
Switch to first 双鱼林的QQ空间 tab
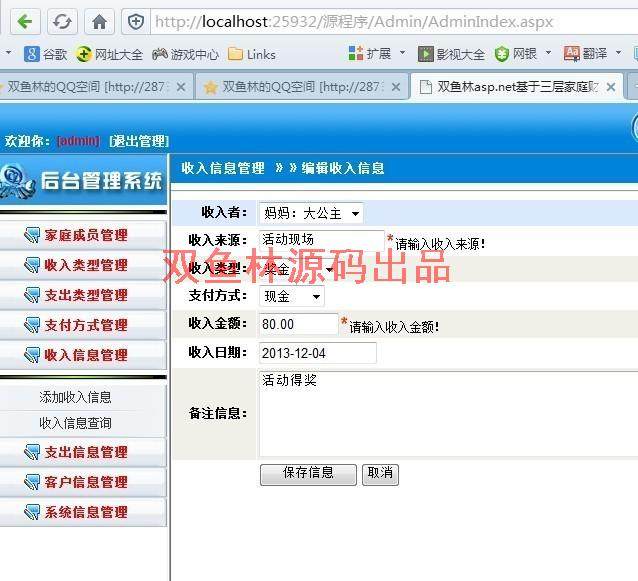point(95,87)
